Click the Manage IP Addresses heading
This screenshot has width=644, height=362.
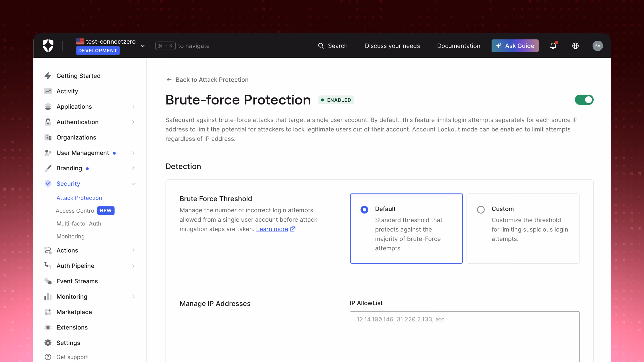[x=215, y=303]
